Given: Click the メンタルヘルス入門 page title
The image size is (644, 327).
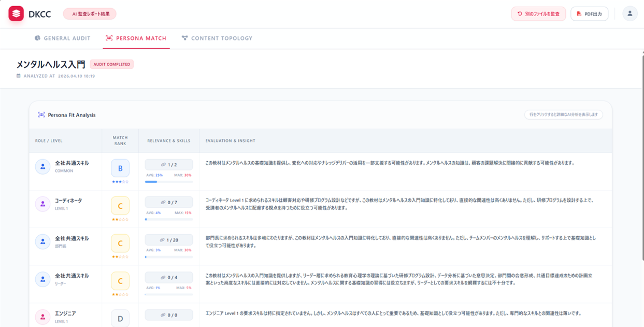Looking at the screenshot, I should 51,64.
